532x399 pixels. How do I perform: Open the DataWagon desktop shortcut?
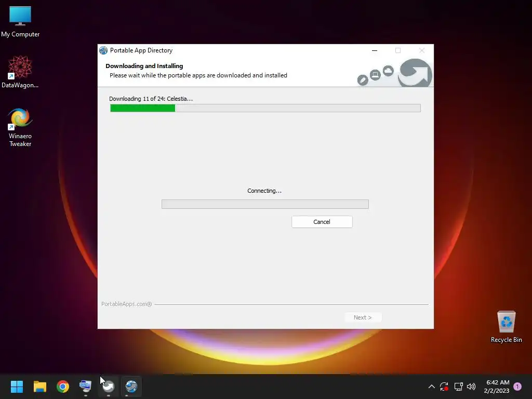pyautogui.click(x=20, y=72)
